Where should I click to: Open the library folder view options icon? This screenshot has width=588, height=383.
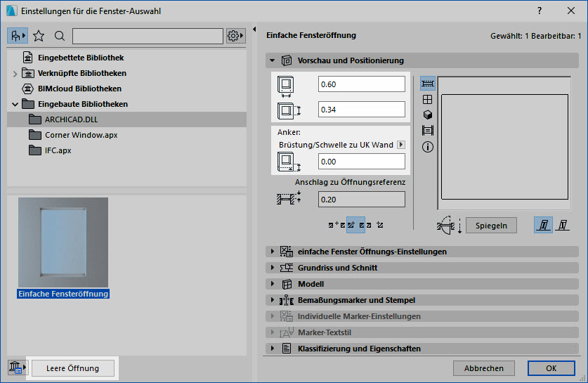point(18,36)
